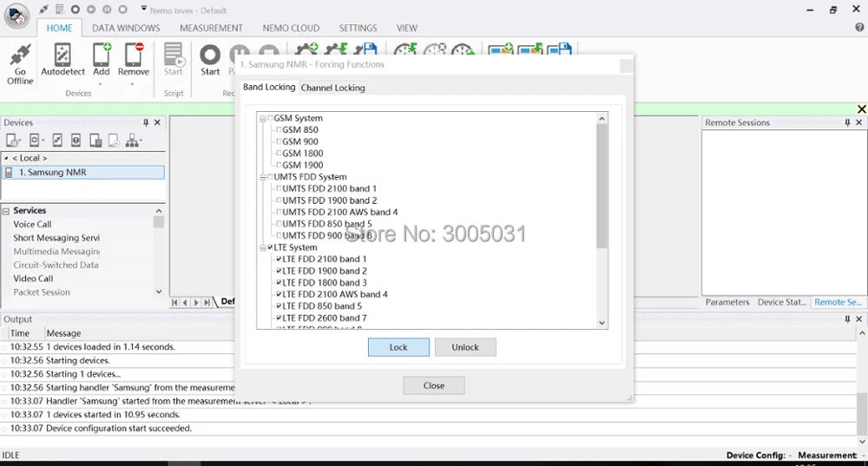Click the play icon in quick access bar
This screenshot has height=466, width=868.
coord(91,10)
